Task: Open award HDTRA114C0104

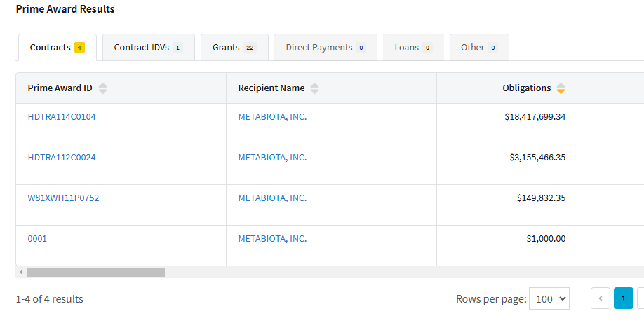Action: (x=62, y=117)
